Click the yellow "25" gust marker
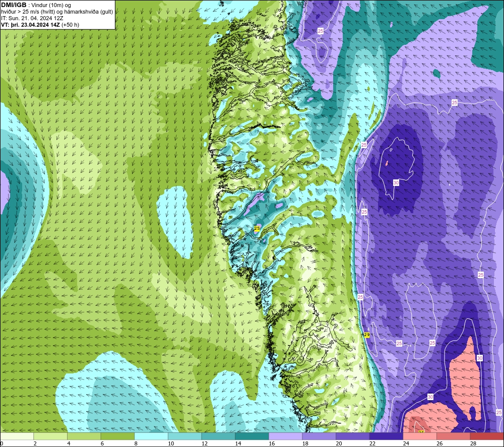Viewport: 504px width, 447px height. pos(257,228)
